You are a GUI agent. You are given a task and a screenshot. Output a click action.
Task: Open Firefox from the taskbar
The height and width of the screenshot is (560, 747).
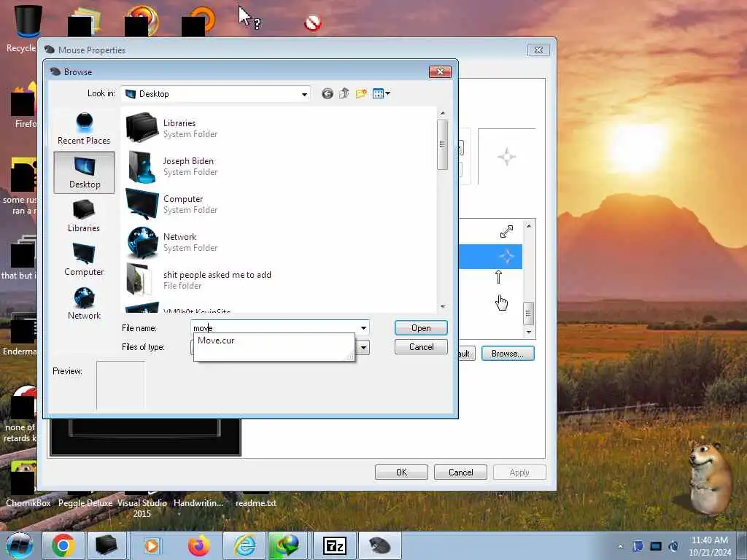click(198, 545)
